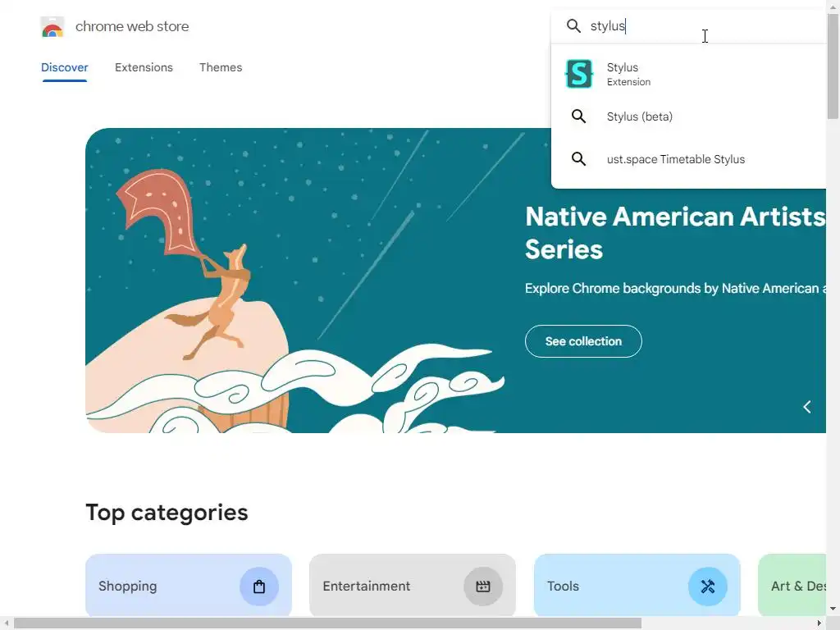Click the Explore Chrome backgrounds description text
840x630 pixels.
[676, 288]
